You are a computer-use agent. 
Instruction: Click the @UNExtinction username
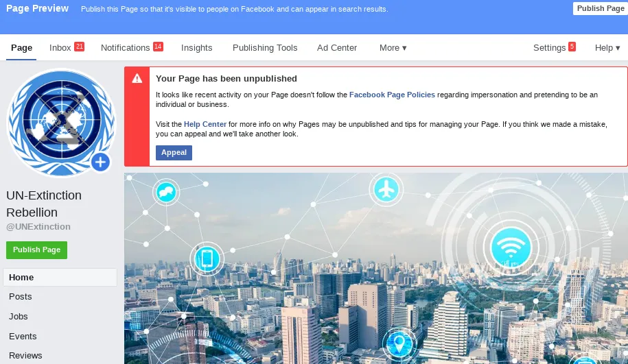click(38, 227)
